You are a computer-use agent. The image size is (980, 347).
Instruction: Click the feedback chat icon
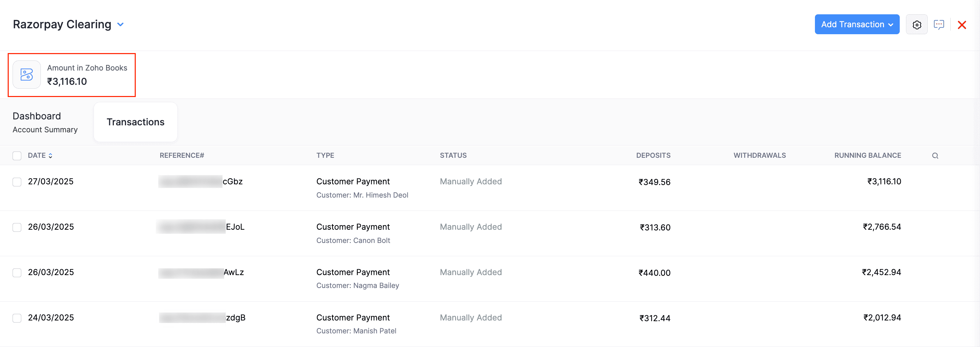[x=940, y=24]
